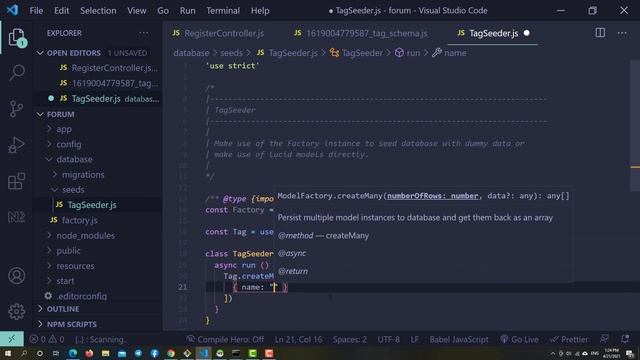This screenshot has height=360, width=640.
Task: Toggle Compile Hero: Off status item
Action: [x=225, y=339]
